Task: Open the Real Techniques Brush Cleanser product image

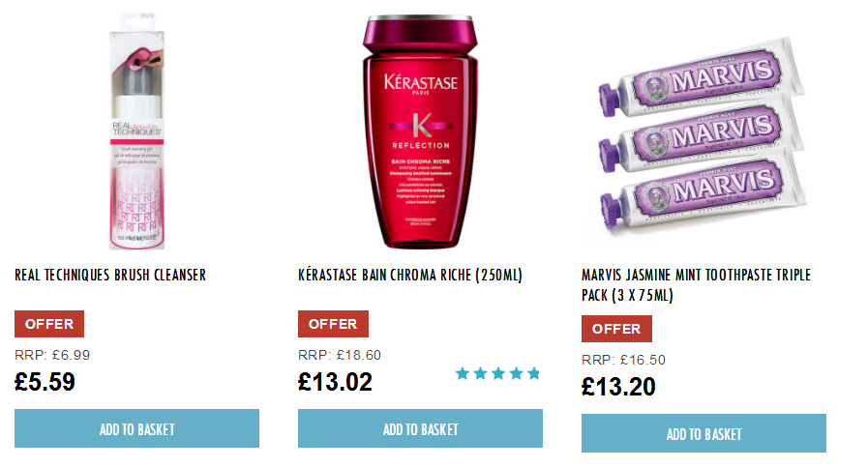Action: 136,131
